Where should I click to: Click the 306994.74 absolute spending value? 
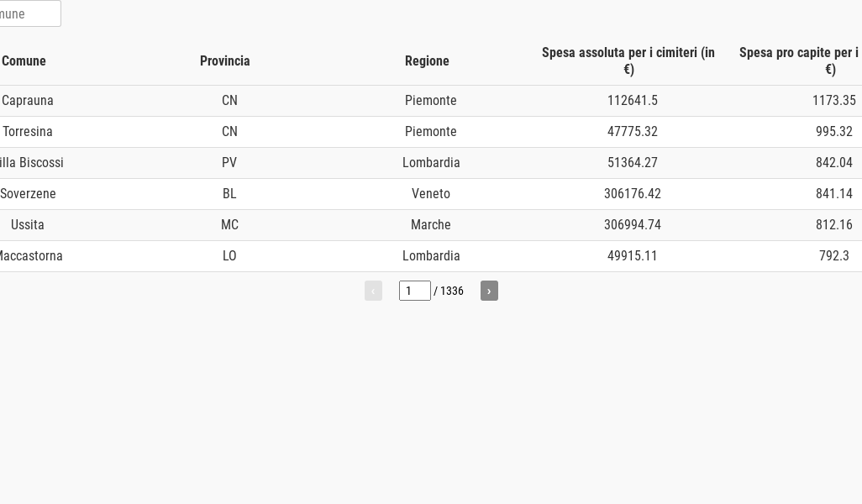pos(633,225)
